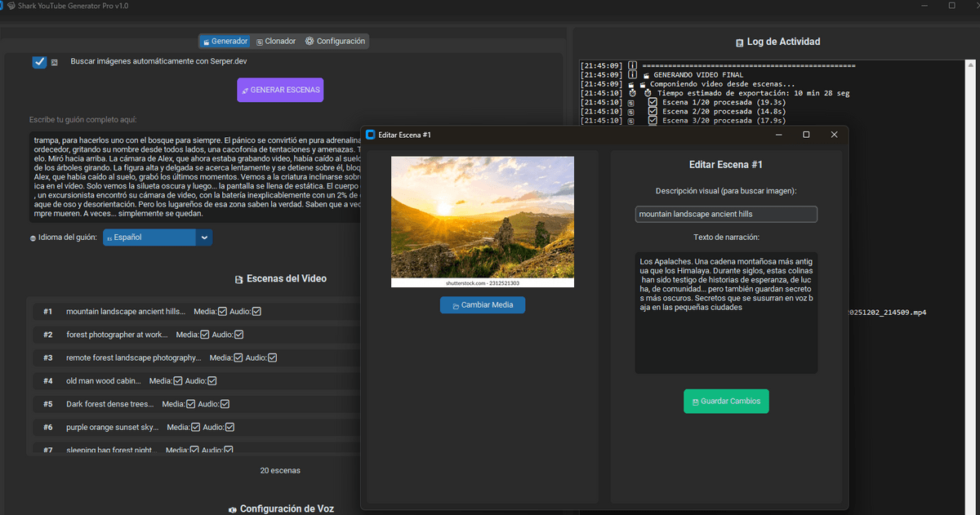
Task: Switch to the Clonador tab
Action: [x=275, y=41]
